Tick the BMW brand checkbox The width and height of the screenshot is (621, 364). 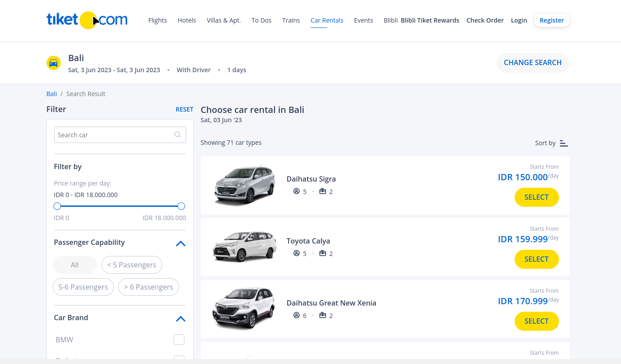point(179,340)
